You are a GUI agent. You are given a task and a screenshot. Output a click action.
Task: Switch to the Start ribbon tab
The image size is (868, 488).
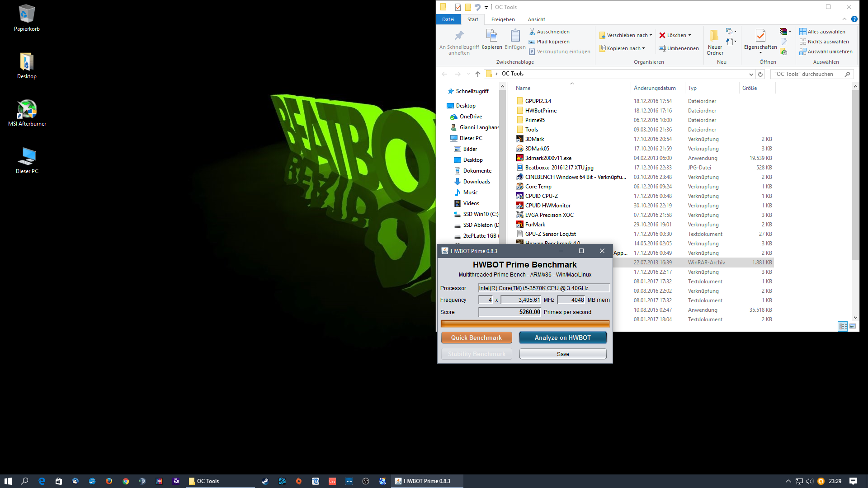[x=473, y=19]
